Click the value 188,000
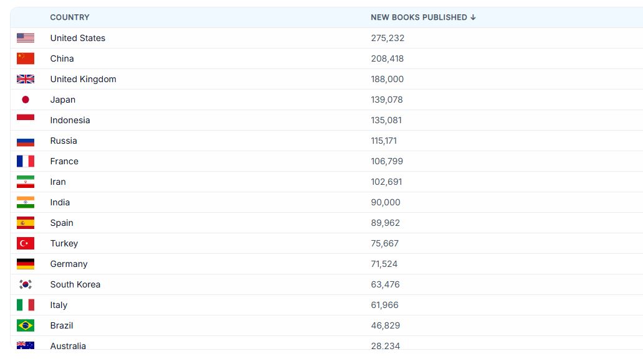 [387, 79]
